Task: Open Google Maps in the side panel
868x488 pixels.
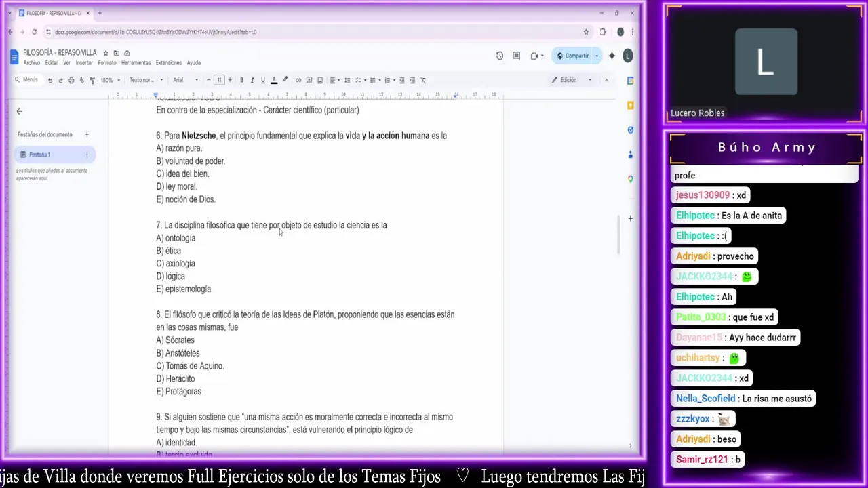Action: click(x=631, y=179)
